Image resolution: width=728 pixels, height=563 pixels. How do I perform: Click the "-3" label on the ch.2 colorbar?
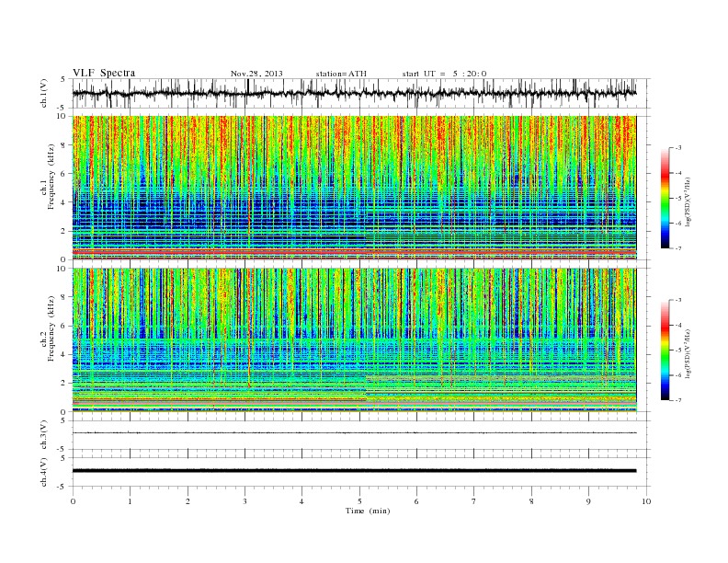[x=678, y=300]
